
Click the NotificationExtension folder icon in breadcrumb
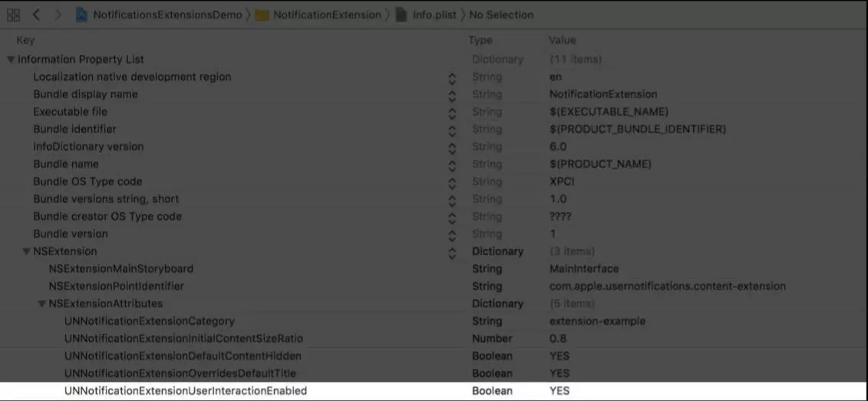262,15
